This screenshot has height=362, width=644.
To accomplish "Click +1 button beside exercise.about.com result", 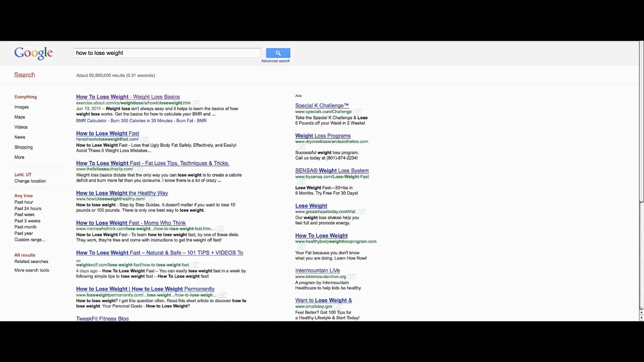I will coord(196,103).
